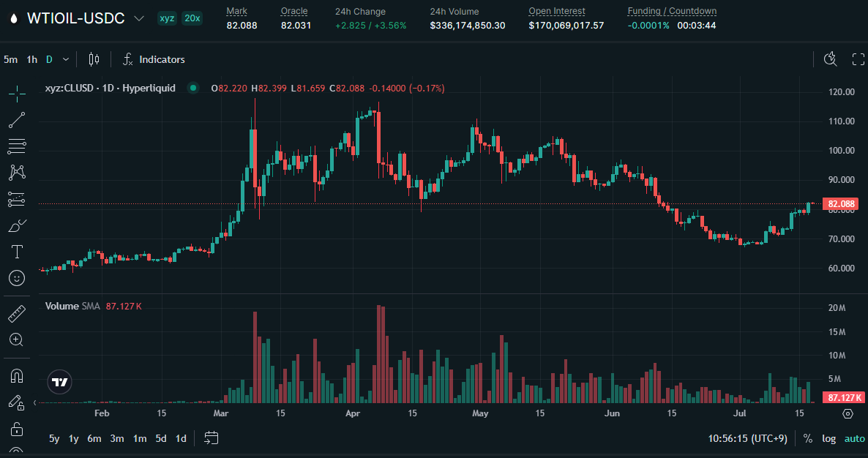The height and width of the screenshot is (458, 868).
Task: Click the Oracle value 82.031
Action: (x=296, y=26)
